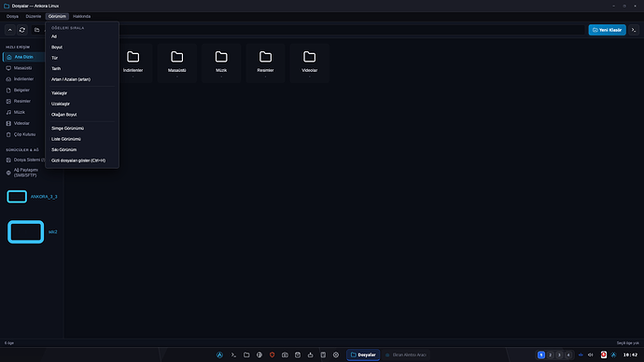Click the network icon in the system tray
This screenshot has height=362, width=644.
581,355
